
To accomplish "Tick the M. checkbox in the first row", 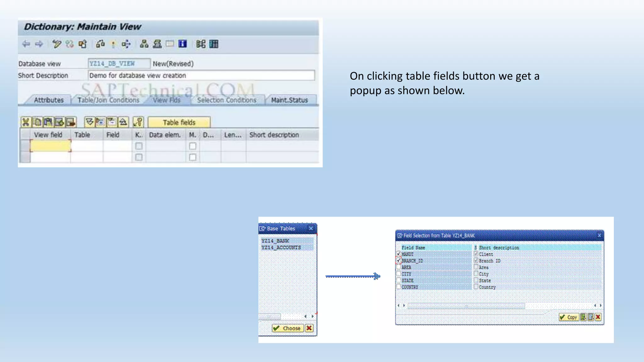I will pyautogui.click(x=193, y=146).
